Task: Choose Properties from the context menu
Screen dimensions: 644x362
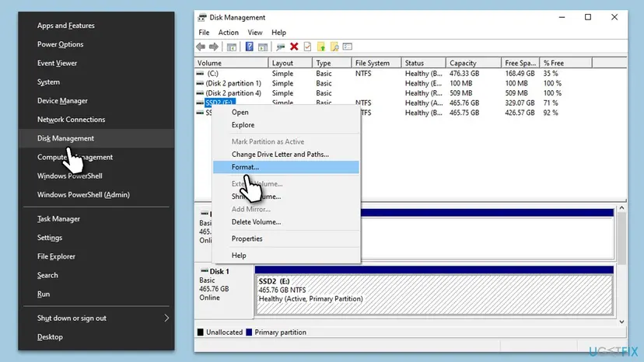Action: 286,238
